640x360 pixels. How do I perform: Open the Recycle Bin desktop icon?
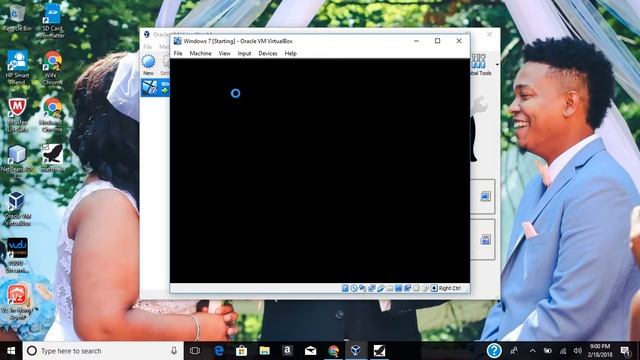17,18
